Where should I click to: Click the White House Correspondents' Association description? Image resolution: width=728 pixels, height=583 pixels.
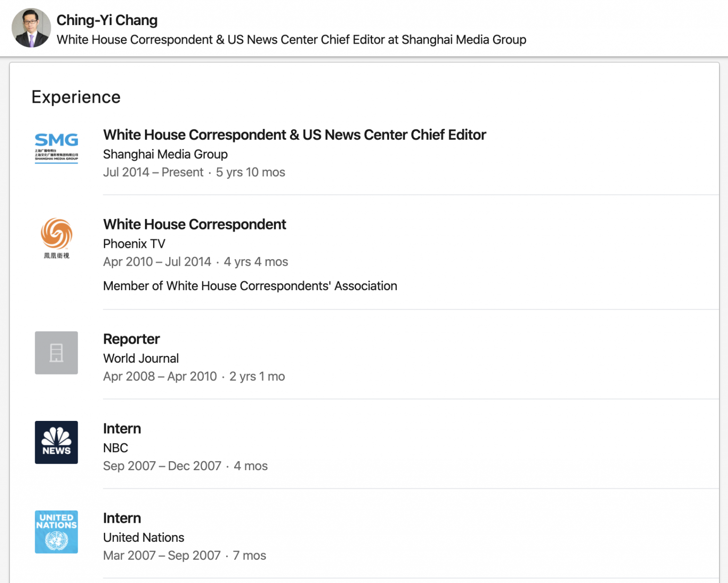click(x=250, y=286)
